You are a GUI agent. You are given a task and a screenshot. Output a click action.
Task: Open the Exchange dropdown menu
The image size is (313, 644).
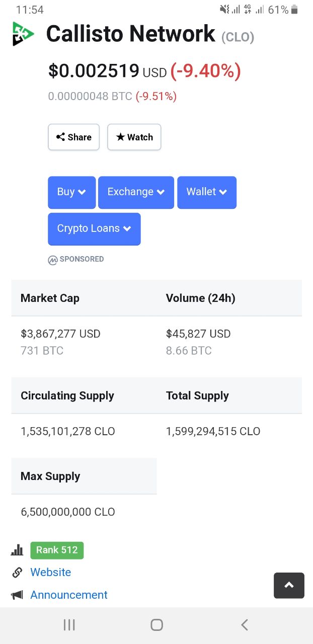tap(136, 192)
